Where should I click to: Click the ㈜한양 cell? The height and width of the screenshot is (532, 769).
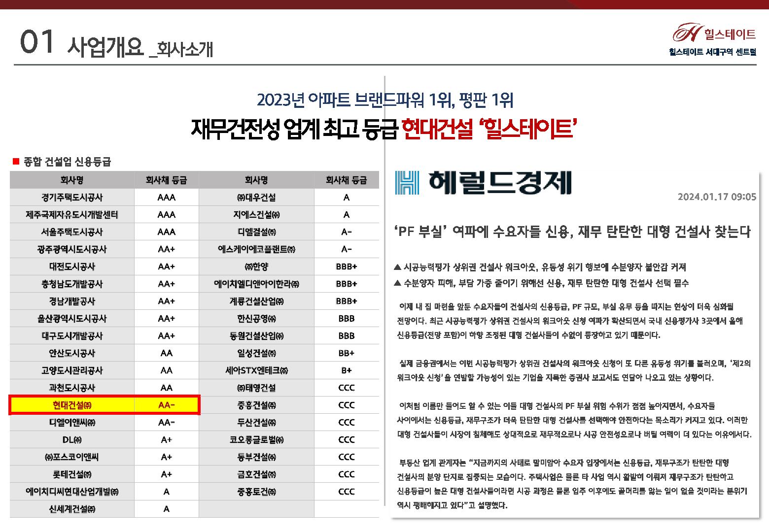click(x=256, y=266)
